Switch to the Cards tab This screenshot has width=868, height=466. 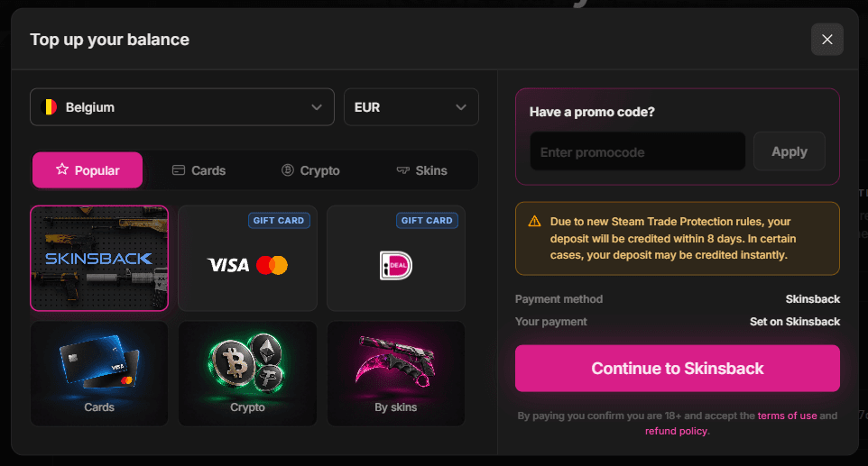tap(199, 170)
